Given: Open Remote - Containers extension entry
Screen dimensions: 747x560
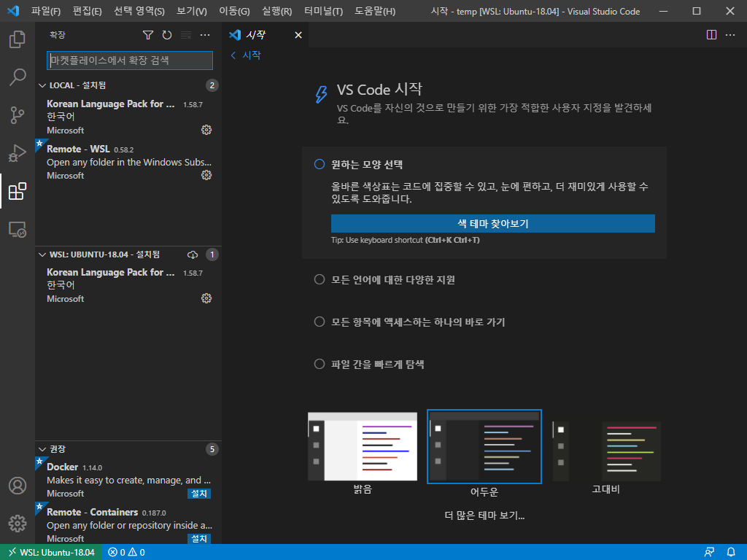Looking at the screenshot, I should coord(128,525).
